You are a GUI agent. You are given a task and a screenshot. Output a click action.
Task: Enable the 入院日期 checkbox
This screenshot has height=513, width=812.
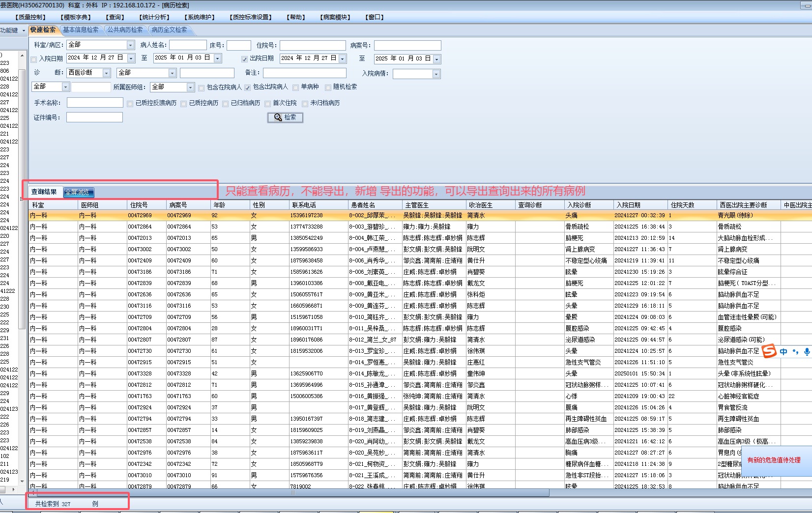click(x=34, y=59)
